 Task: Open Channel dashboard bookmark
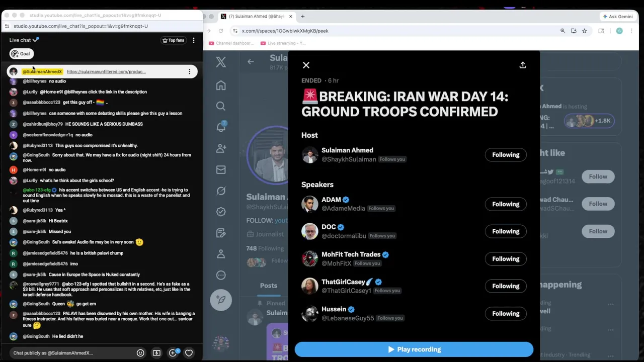[231, 43]
